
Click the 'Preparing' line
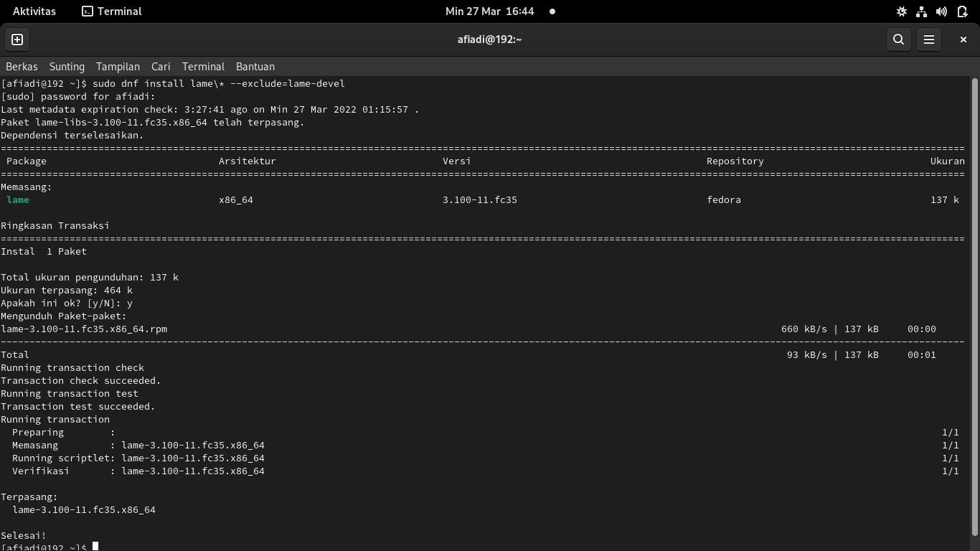64,432
